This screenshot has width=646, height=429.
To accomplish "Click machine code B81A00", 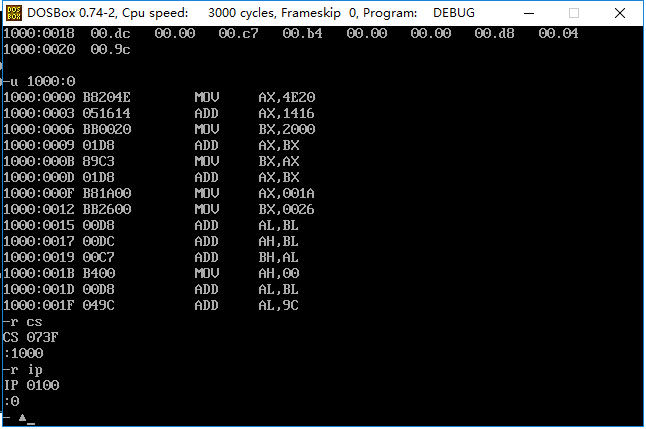I will coord(107,194).
